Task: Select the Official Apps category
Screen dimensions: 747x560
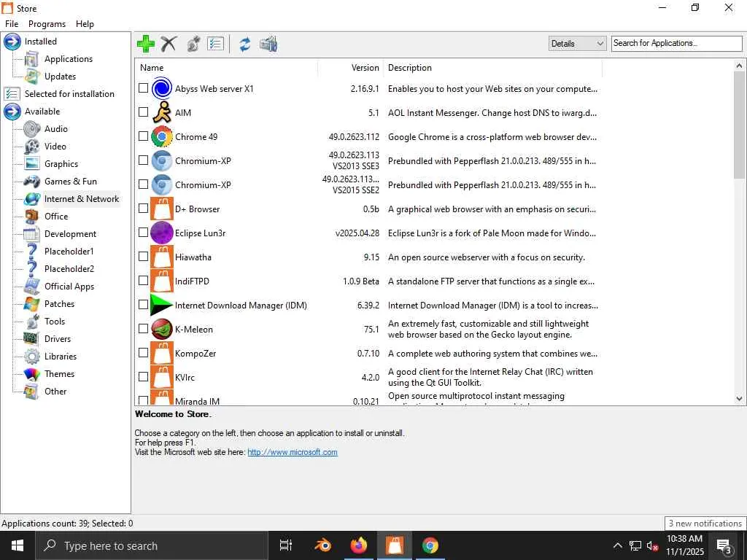Action: [69, 286]
